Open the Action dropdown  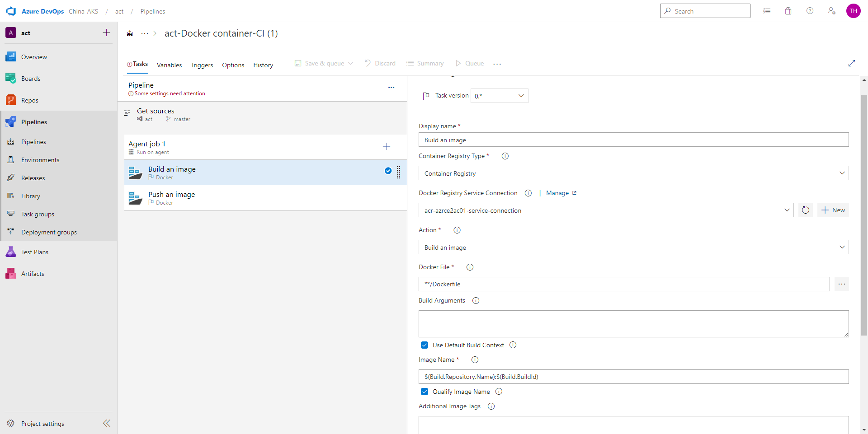(633, 247)
